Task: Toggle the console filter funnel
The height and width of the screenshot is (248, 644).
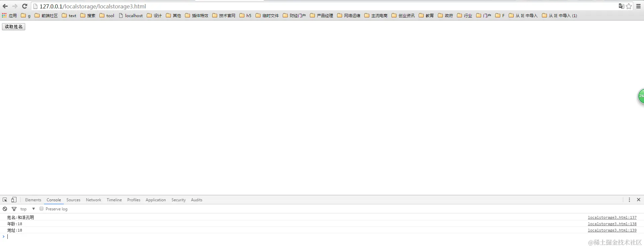Action: [x=14, y=209]
